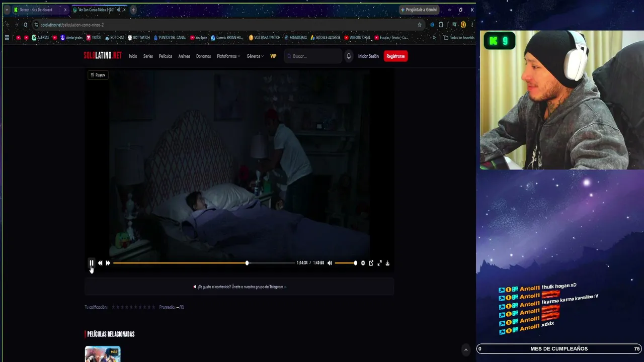Rate the movie using the stars
This screenshot has height=362, width=644.
(x=133, y=307)
